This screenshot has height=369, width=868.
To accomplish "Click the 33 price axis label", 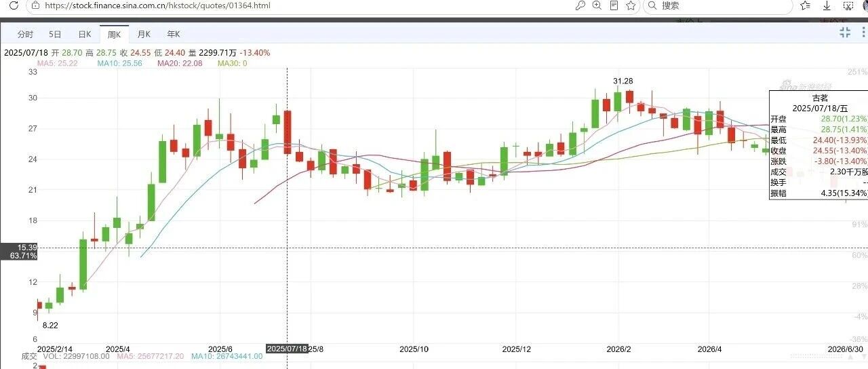I will [x=33, y=72].
